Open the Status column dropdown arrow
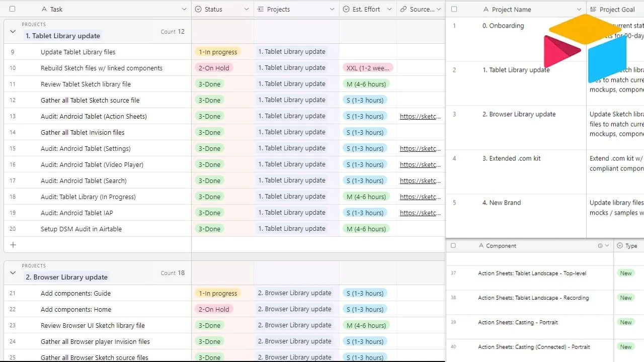 coord(246,9)
